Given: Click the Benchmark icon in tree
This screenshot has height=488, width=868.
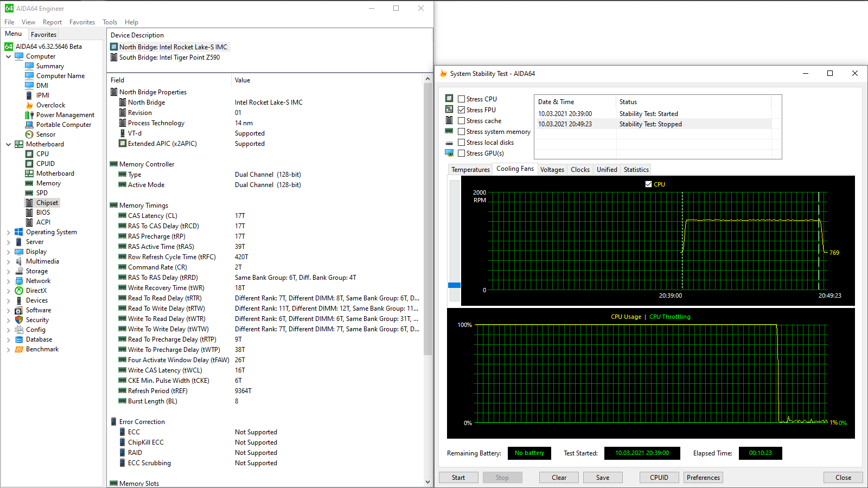Looking at the screenshot, I should click(19, 349).
